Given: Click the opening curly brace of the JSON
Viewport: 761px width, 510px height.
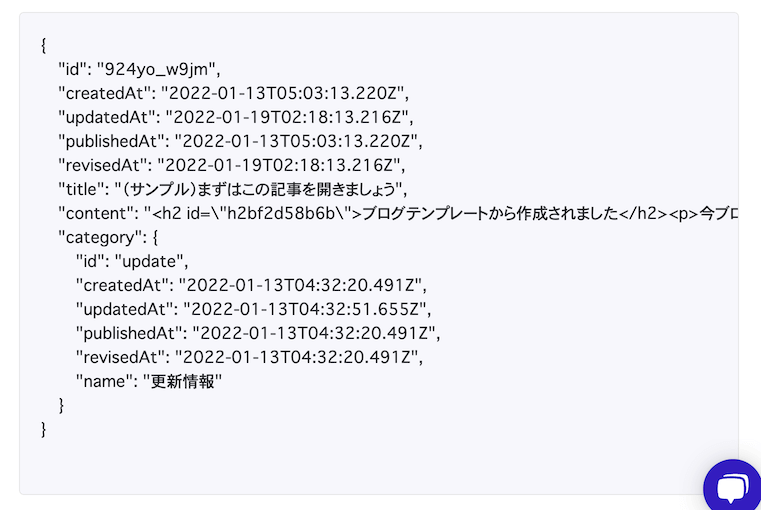Looking at the screenshot, I should (x=44, y=45).
